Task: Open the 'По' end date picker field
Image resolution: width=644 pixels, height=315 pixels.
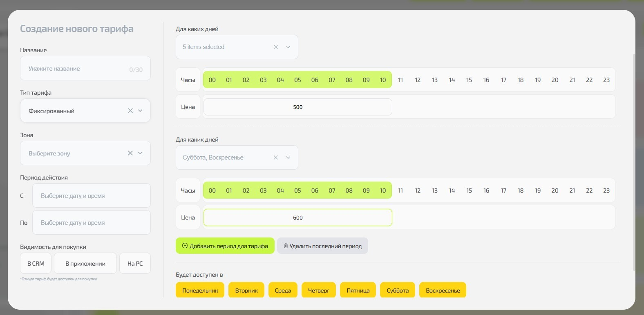Action: pos(91,223)
